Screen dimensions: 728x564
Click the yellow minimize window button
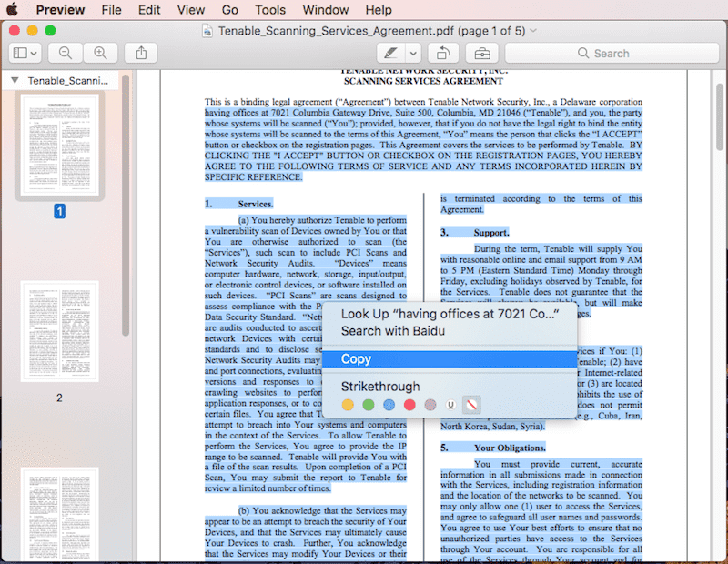coord(33,31)
